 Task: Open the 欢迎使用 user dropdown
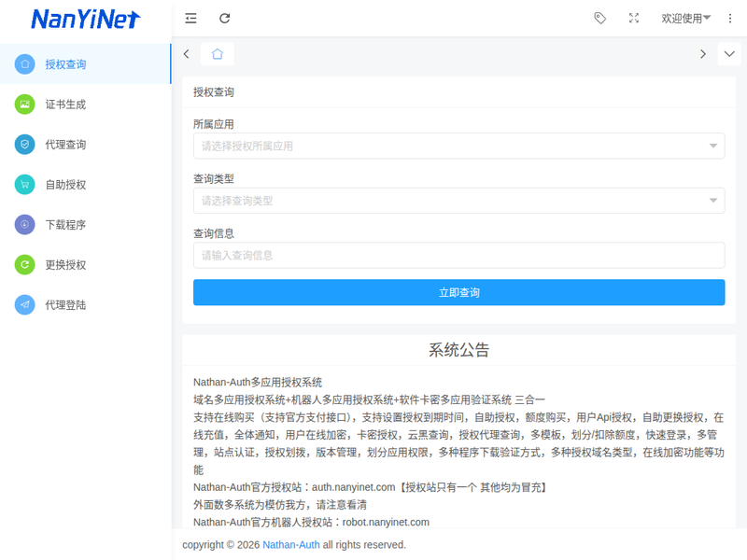[x=685, y=18]
